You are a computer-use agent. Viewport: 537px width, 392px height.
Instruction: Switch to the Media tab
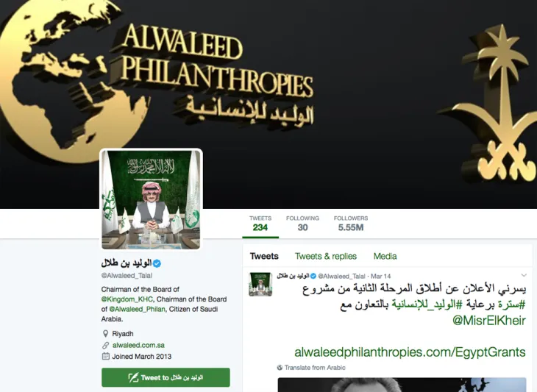point(385,256)
